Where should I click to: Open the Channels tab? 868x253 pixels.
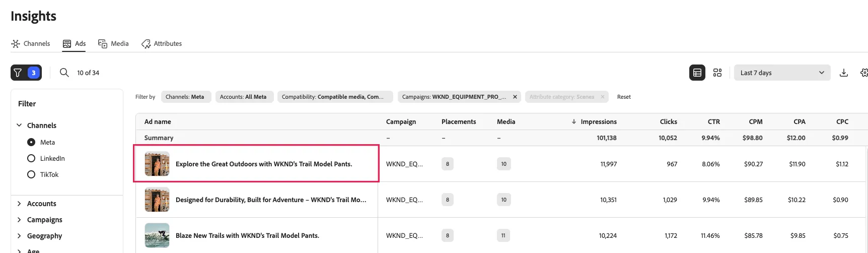click(x=31, y=44)
